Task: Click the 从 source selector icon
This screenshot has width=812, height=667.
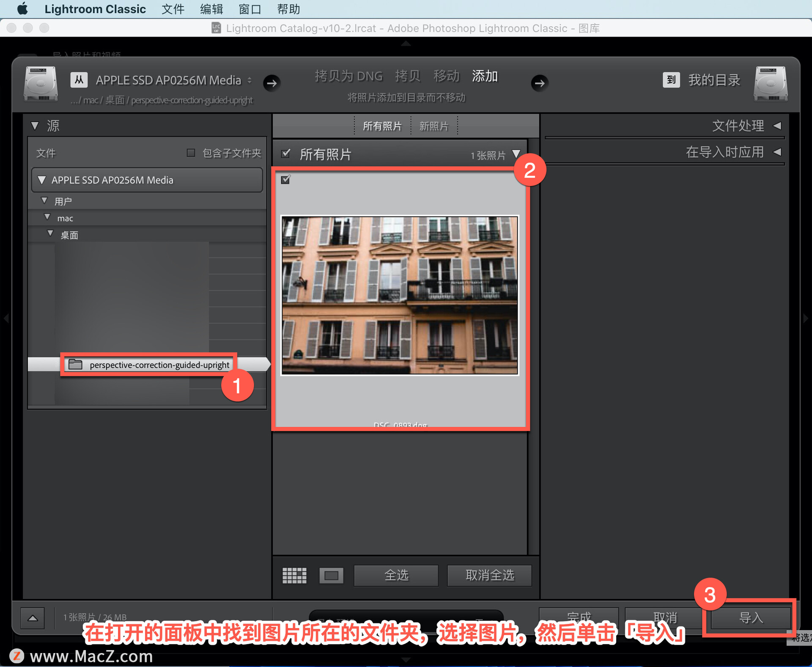Action: tap(79, 80)
